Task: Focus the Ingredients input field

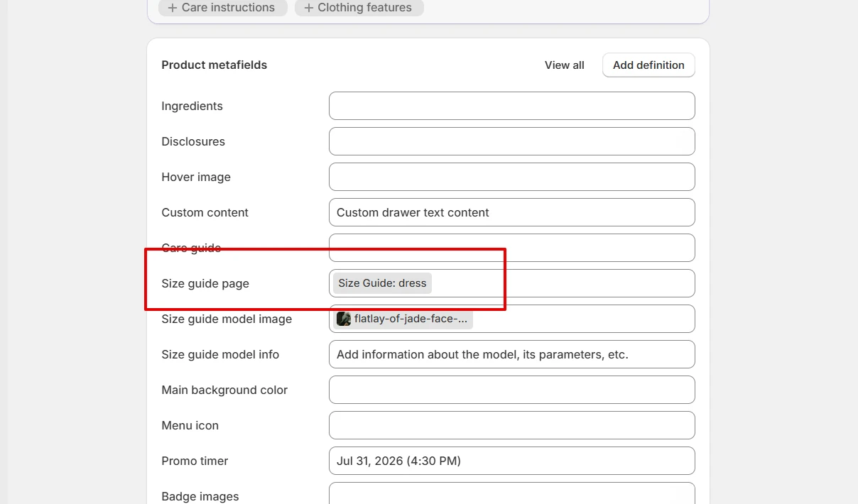Action: tap(511, 106)
